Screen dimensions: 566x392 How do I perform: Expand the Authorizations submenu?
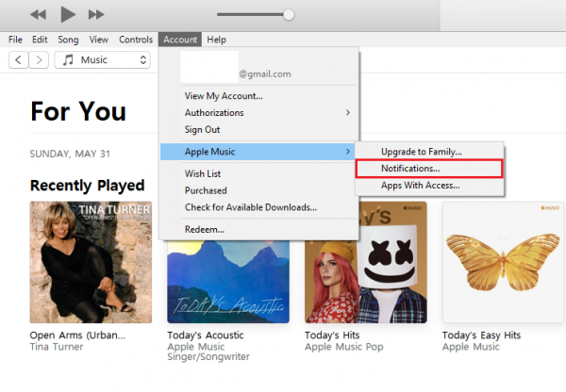pyautogui.click(x=258, y=112)
